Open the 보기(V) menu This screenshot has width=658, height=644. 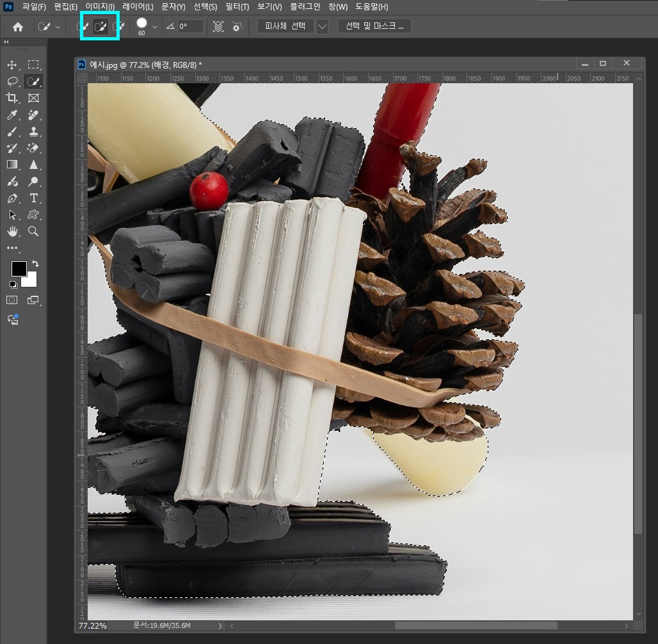point(269,6)
